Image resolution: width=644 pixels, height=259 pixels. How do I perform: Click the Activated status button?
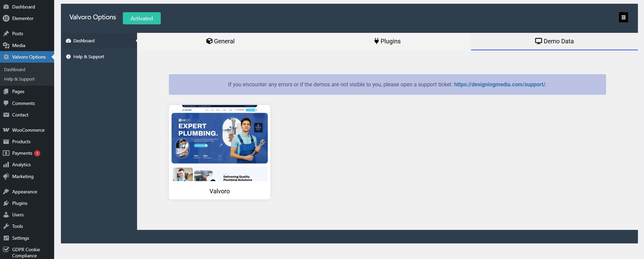(141, 18)
